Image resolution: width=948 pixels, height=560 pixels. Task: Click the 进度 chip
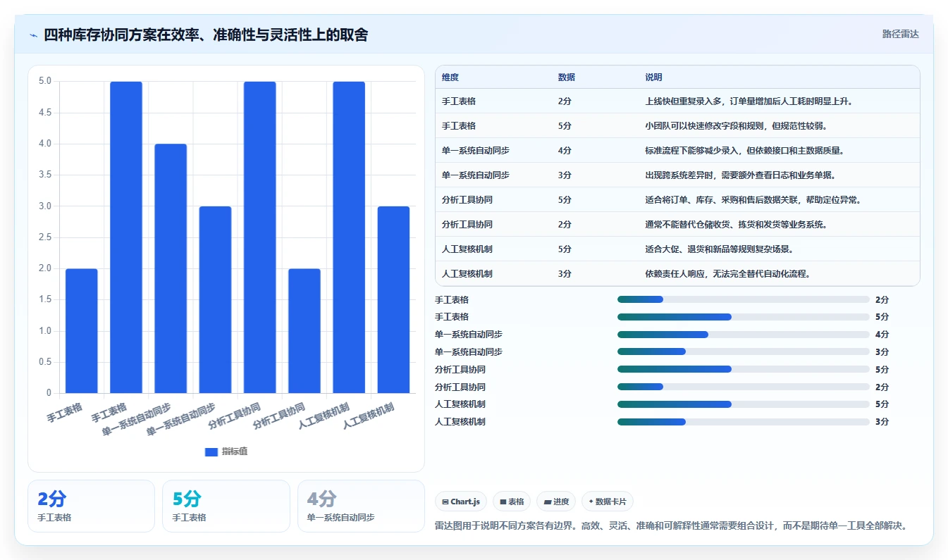[x=556, y=502]
